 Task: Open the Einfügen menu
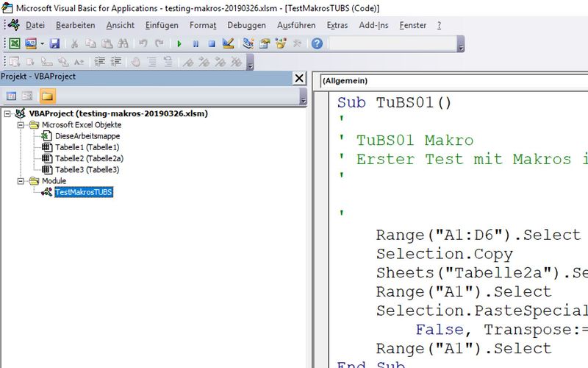162,25
